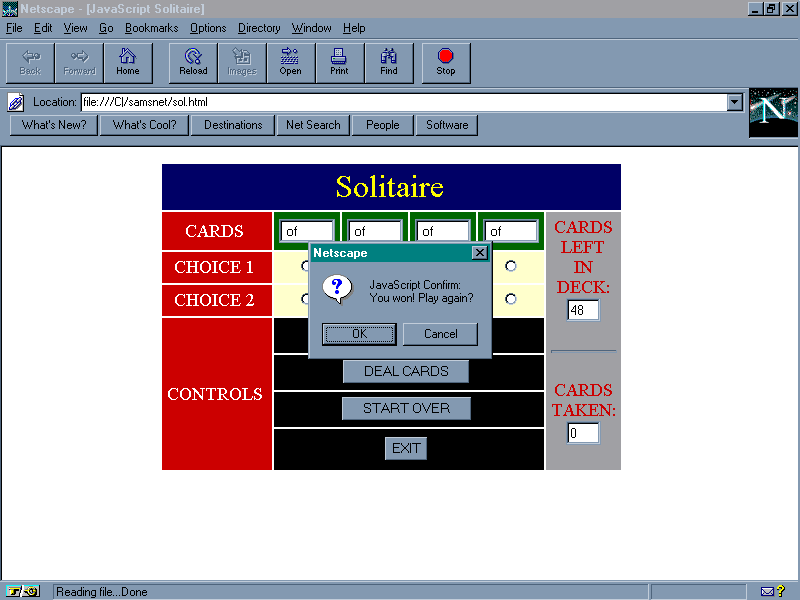Reload the page with the Reload icon
The image size is (800, 600).
click(193, 62)
